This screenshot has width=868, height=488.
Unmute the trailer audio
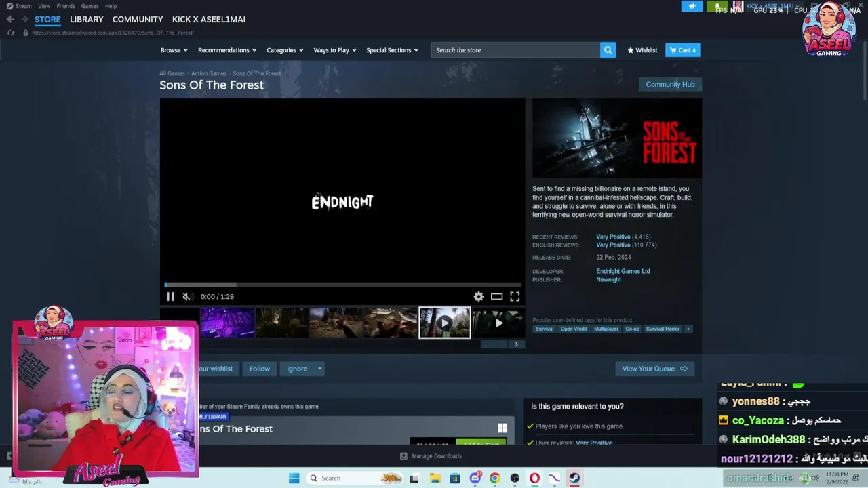[x=187, y=296]
